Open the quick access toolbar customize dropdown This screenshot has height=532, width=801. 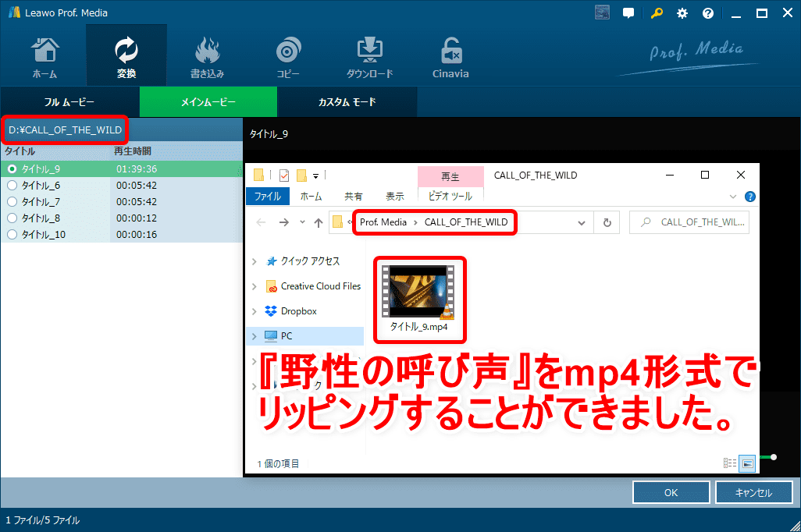[x=315, y=176]
